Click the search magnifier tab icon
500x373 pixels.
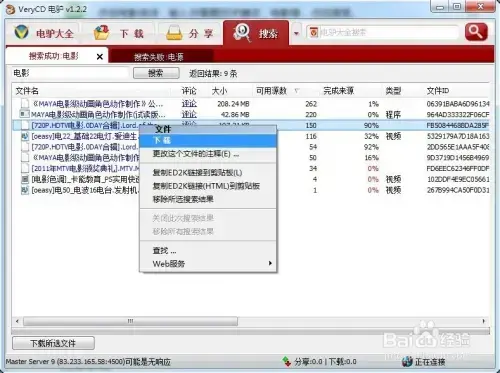pyautogui.click(x=242, y=33)
